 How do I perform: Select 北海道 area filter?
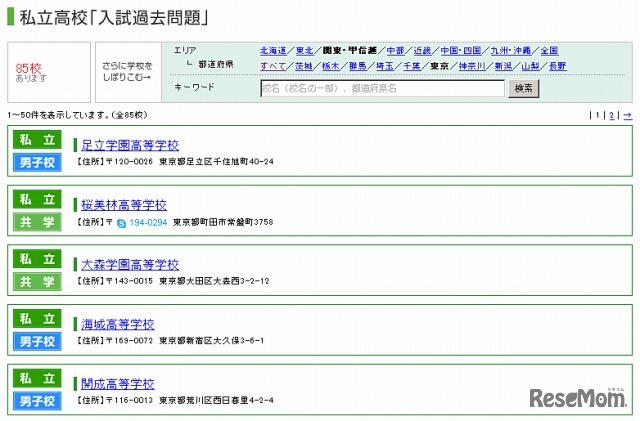pyautogui.click(x=273, y=51)
